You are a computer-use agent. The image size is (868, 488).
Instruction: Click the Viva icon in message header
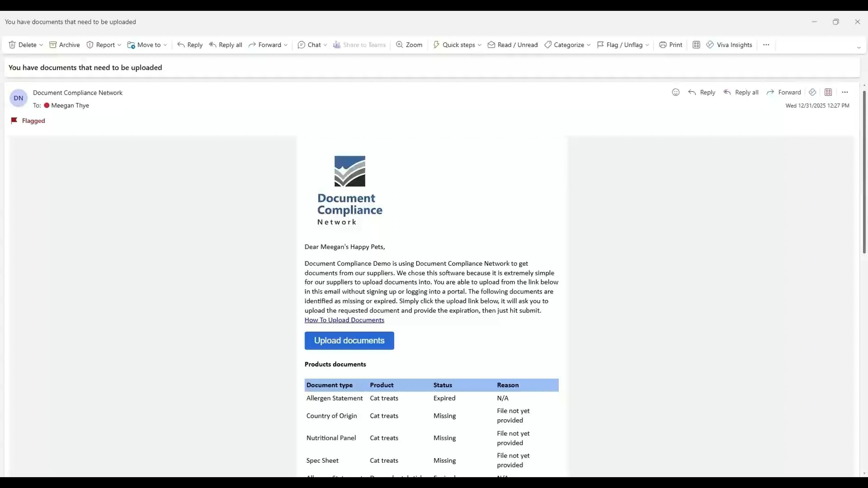point(812,92)
